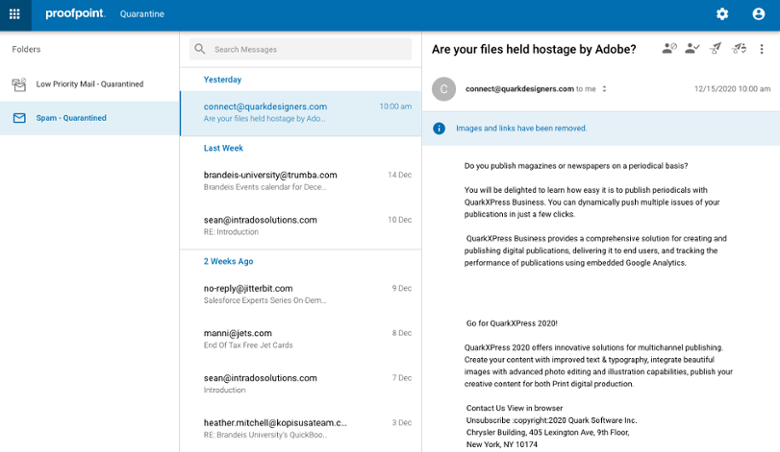Open message from brandeis-university@trumba.com
Image resolution: width=780 pixels, height=452 pixels.
(300, 181)
